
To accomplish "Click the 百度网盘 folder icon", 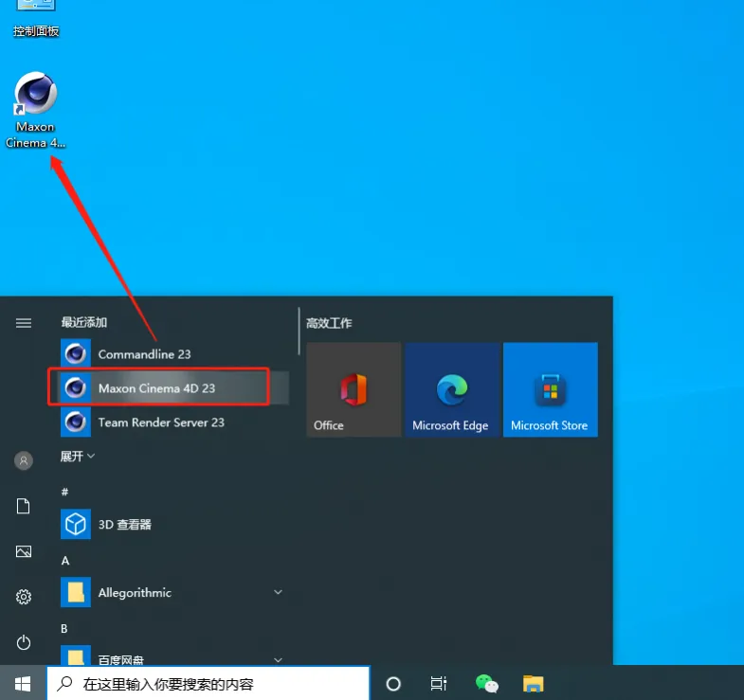I will tap(76, 655).
